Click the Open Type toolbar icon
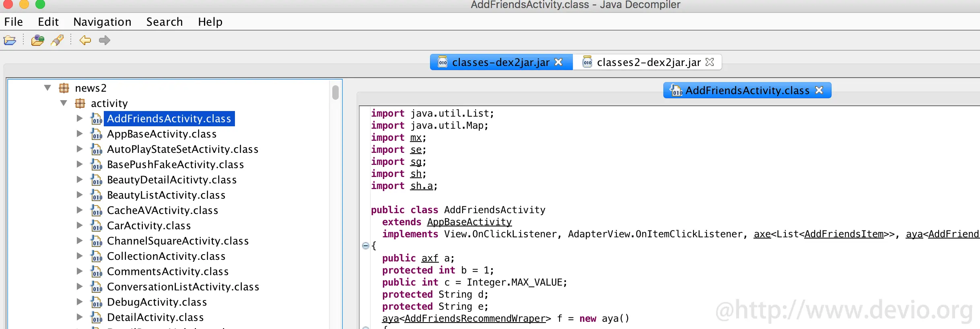 click(37, 40)
